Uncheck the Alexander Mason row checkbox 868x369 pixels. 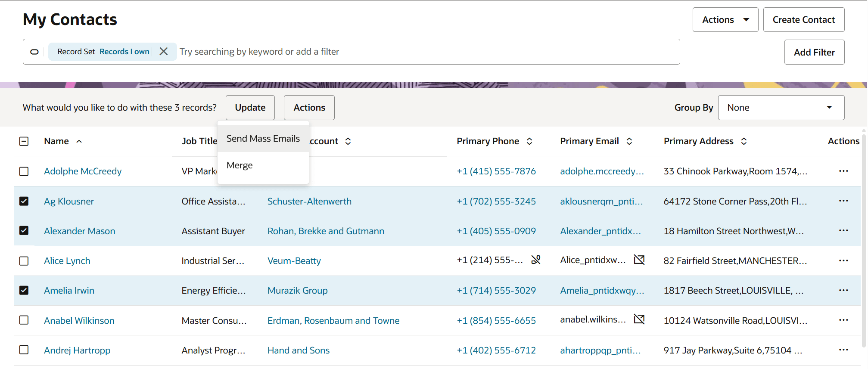pos(24,231)
